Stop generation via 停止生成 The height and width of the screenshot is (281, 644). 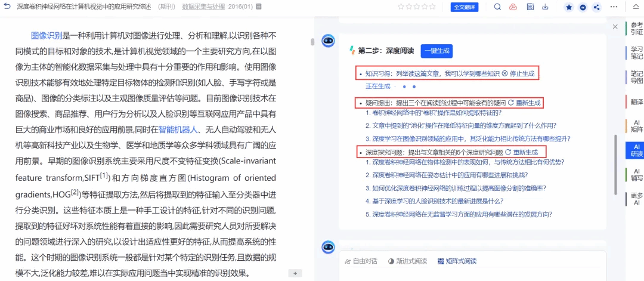tap(519, 73)
